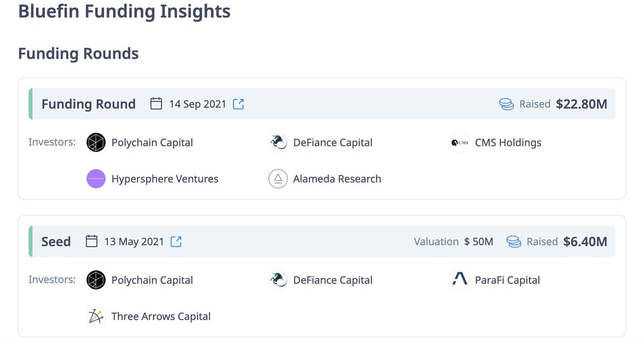Screen dimensions: 644x342
Task: Click Hypersphere Ventures purple logo
Action: click(x=96, y=179)
